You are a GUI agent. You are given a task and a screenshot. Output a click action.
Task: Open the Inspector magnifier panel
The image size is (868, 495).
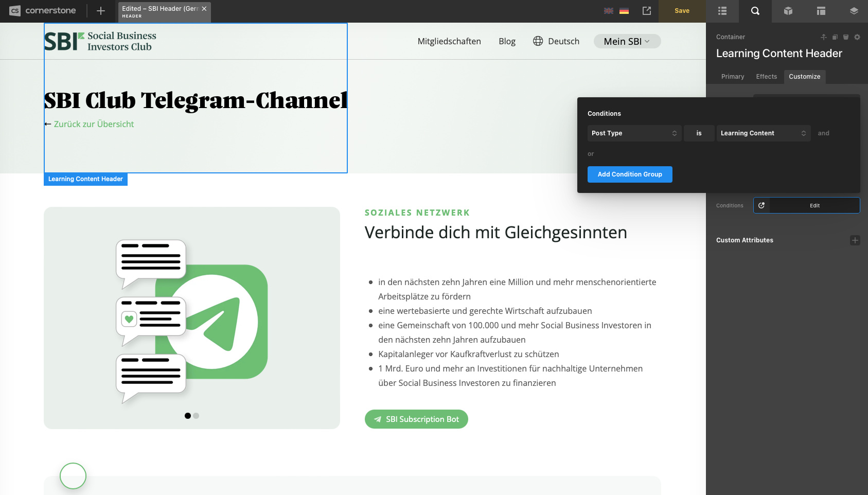tap(755, 11)
